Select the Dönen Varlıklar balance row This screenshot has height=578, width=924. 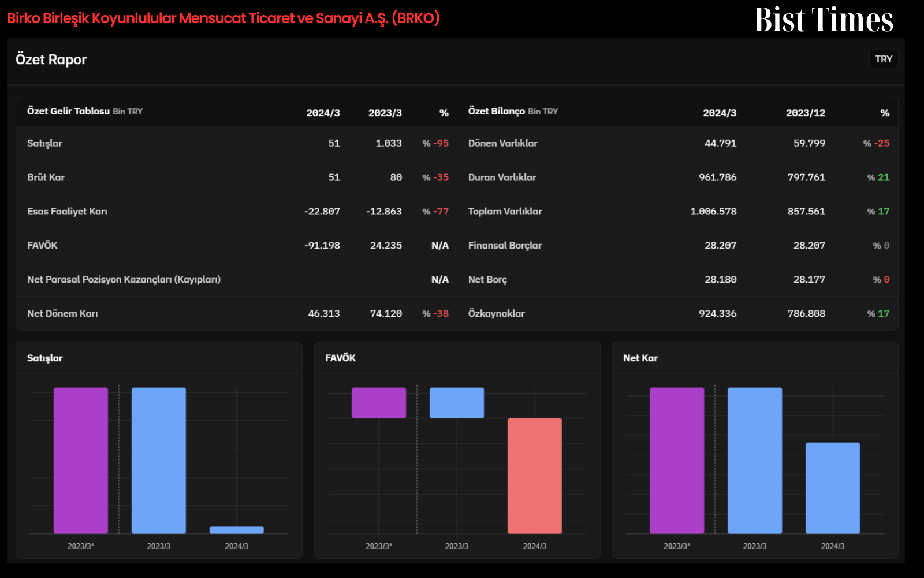(679, 143)
